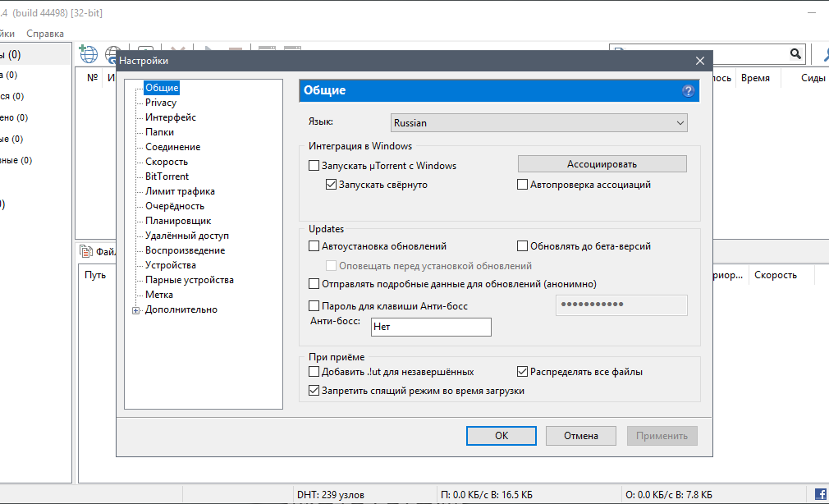Screen dimensions: 829x504
Task: Open Воспроизведение settings section
Action: [185, 250]
